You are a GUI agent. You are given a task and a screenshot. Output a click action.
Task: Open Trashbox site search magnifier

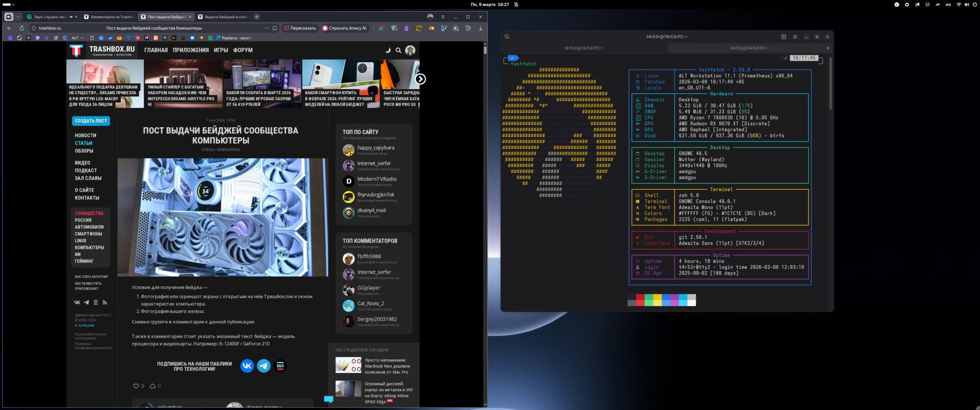(x=399, y=50)
